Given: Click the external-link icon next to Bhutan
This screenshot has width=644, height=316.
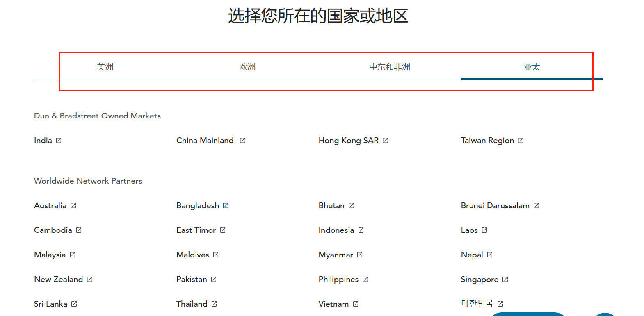Looking at the screenshot, I should [351, 205].
